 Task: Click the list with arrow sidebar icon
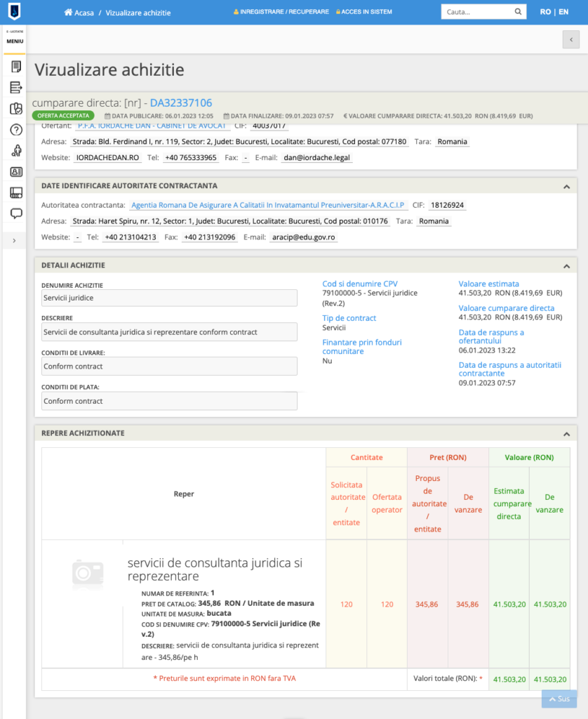pos(16,88)
